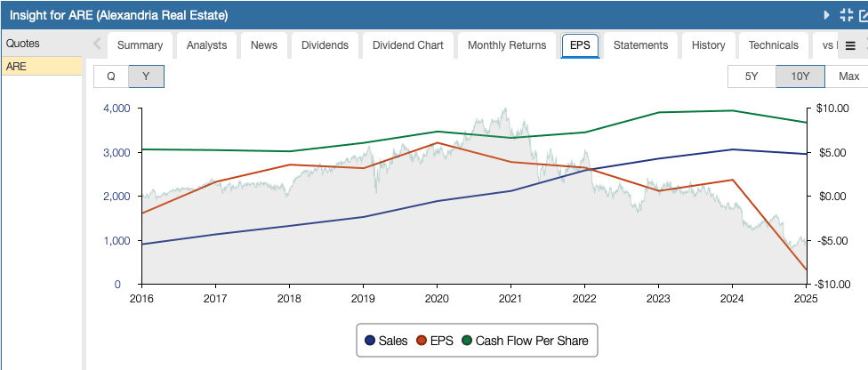Toggle the green Cash Flow Per Share marker
This screenshot has width=868, height=370.
click(x=467, y=340)
